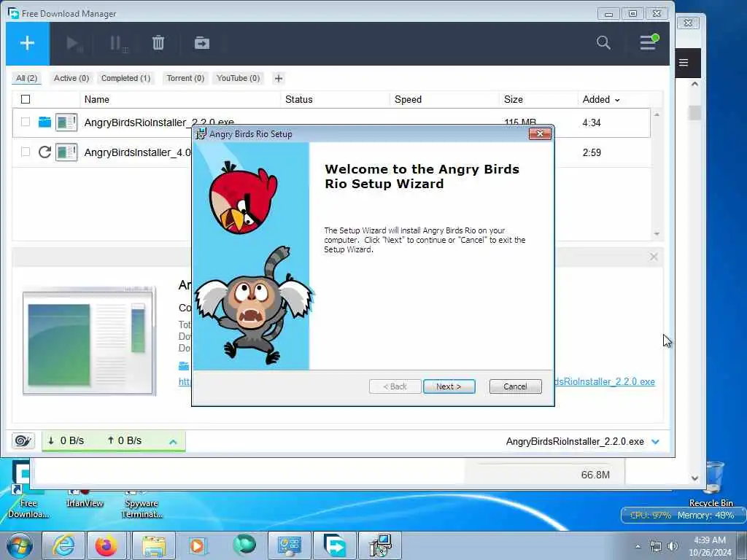Open Free Download Manager desktop shortcut
The height and width of the screenshot is (560, 747).
point(28,491)
